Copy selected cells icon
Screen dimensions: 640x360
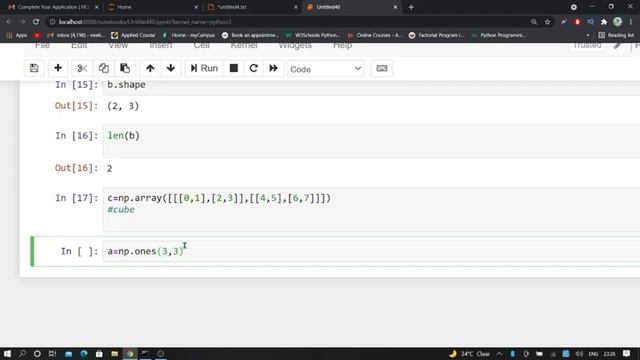coord(104,68)
